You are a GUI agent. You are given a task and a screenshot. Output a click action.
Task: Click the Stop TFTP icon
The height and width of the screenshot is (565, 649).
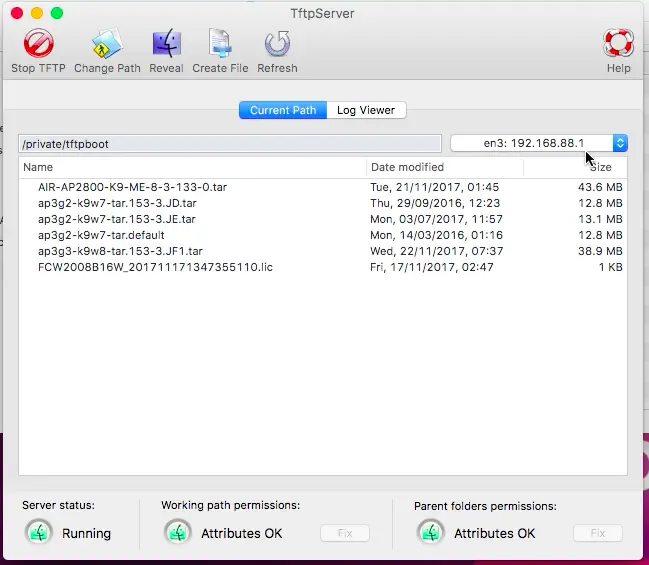[x=38, y=43]
